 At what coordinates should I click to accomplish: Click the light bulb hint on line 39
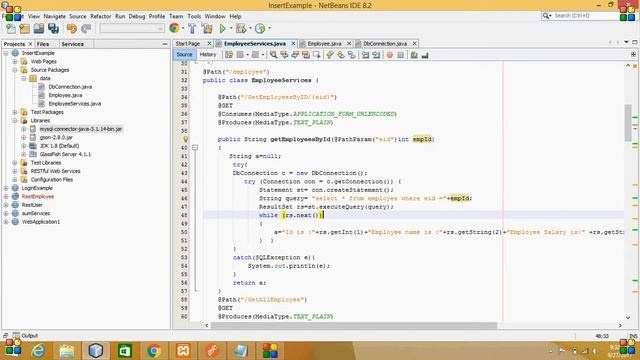tap(185, 139)
